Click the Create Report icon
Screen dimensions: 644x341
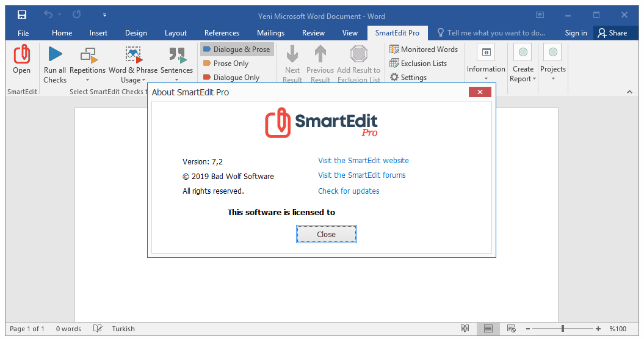point(523,52)
